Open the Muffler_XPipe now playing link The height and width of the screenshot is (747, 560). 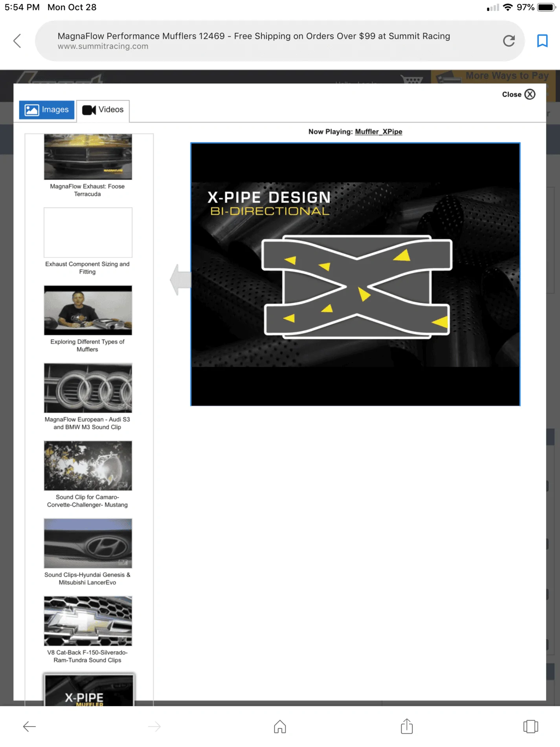coord(378,132)
